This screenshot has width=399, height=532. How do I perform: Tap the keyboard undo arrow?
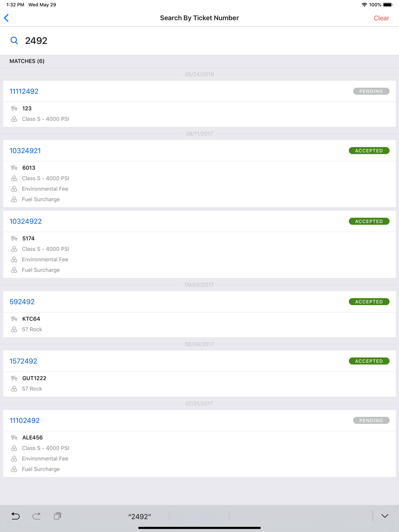(16, 516)
